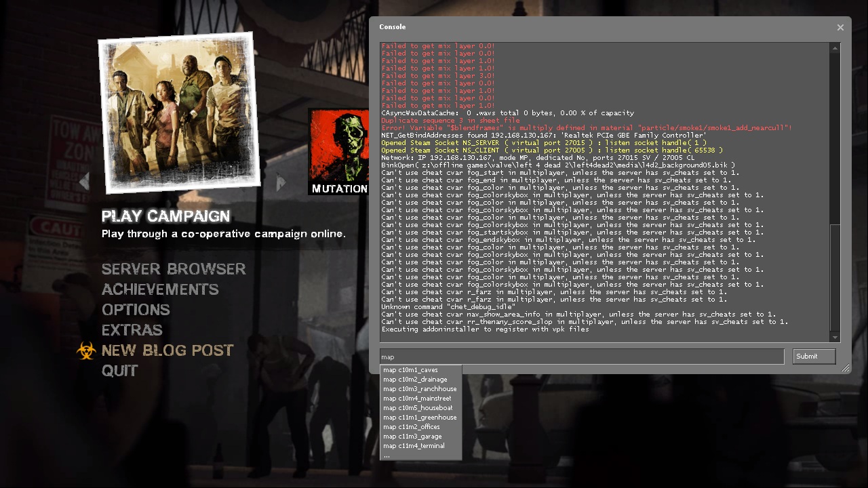Open the Options menu item

pos(136,310)
